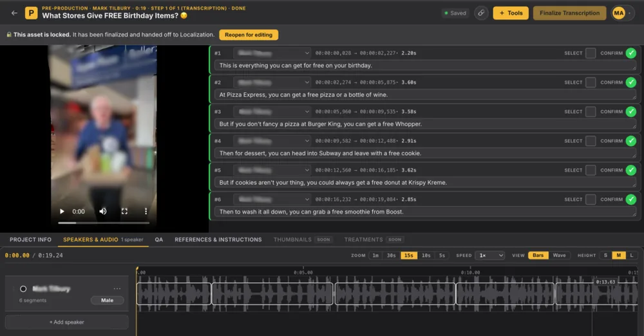This screenshot has width=644, height=336.
Task: Open speaker dropdown for segment #4
Action: pyautogui.click(x=272, y=141)
